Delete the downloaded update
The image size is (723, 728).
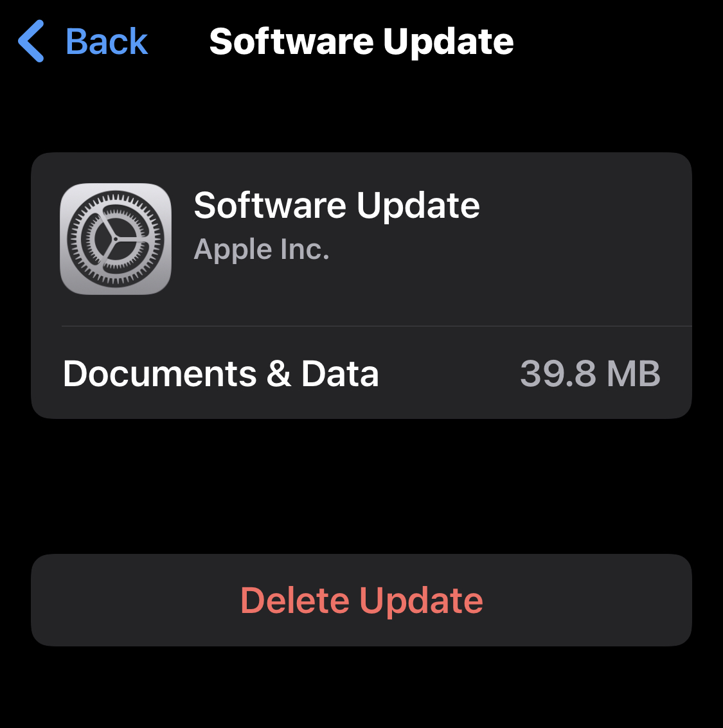tap(361, 600)
